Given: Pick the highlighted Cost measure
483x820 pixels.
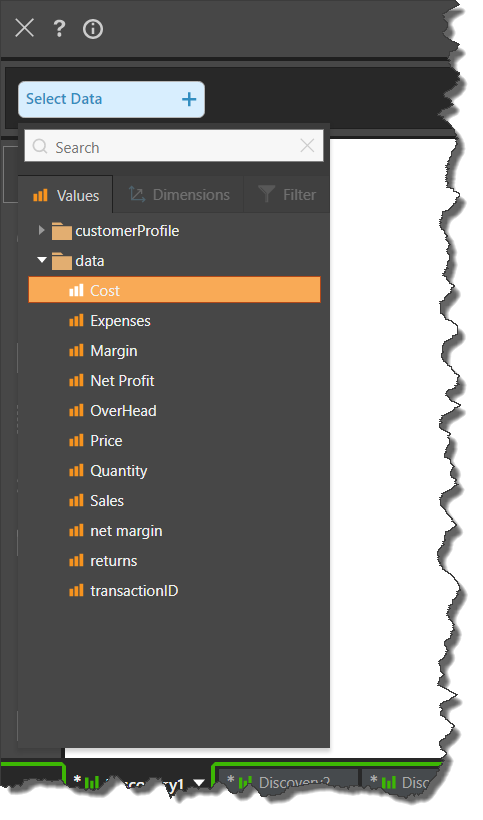Looking at the screenshot, I should (174, 290).
